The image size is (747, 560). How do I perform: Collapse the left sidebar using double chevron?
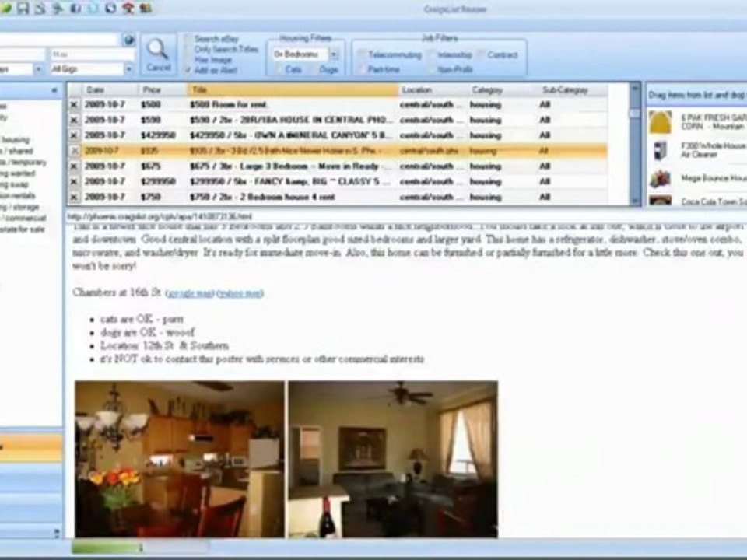54,90
